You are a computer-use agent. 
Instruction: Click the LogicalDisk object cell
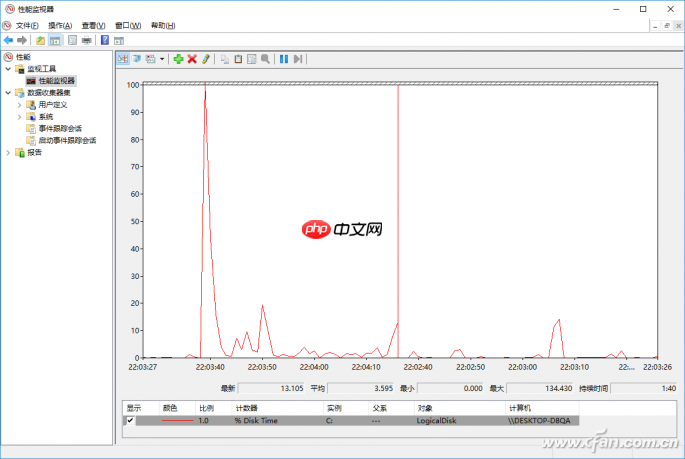tap(436, 421)
